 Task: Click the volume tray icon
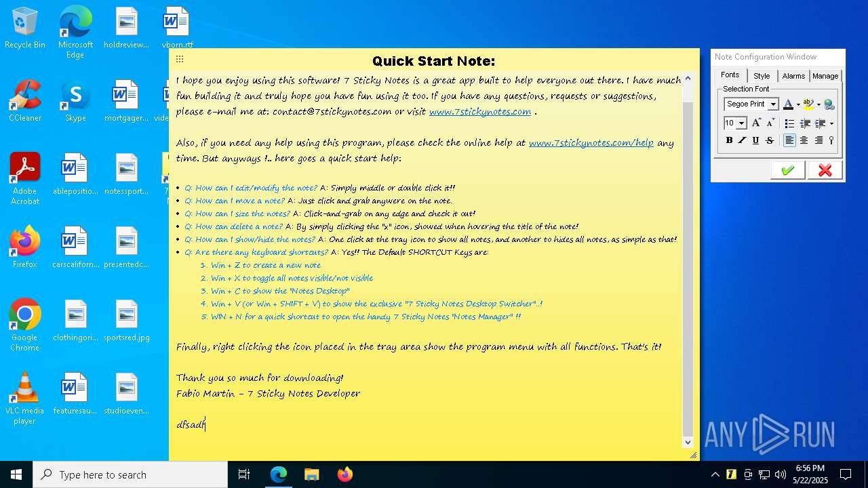[x=780, y=474]
